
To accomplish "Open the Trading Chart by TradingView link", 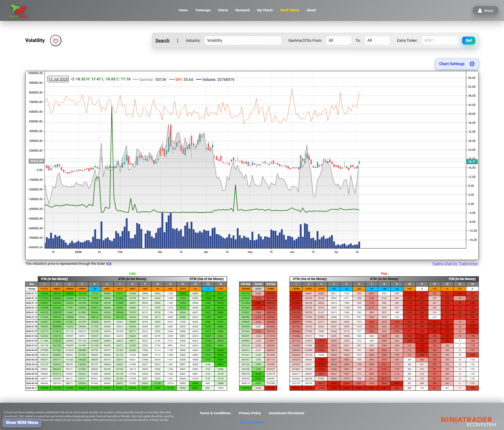I will [x=455, y=264].
